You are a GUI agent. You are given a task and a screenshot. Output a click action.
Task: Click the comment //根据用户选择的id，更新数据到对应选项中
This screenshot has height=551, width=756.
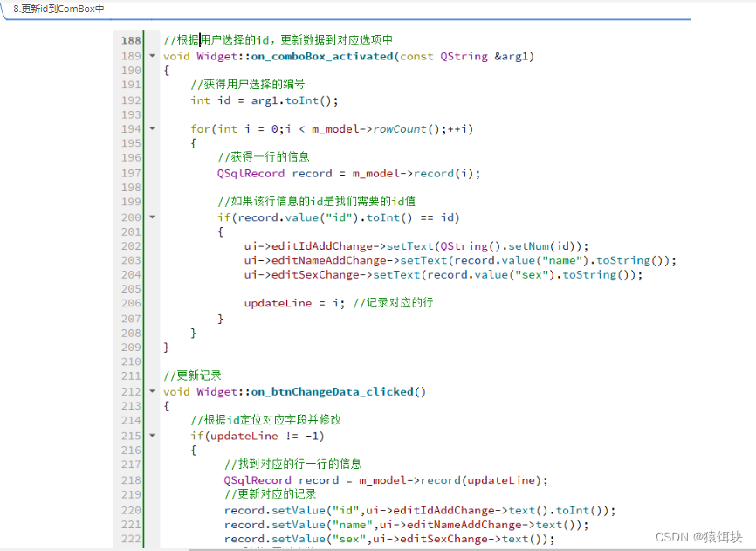tap(278, 39)
